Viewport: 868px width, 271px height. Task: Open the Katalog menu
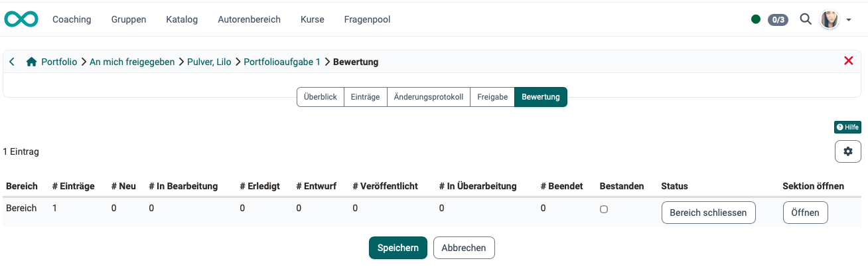tap(182, 19)
